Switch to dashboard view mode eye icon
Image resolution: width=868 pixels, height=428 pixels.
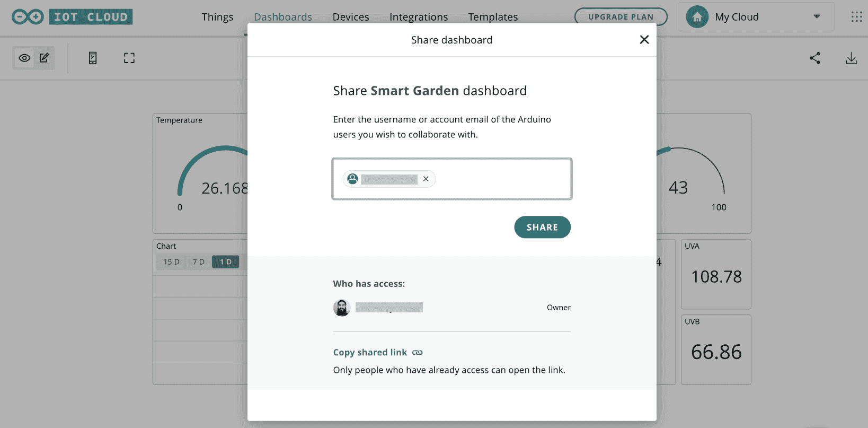point(24,58)
